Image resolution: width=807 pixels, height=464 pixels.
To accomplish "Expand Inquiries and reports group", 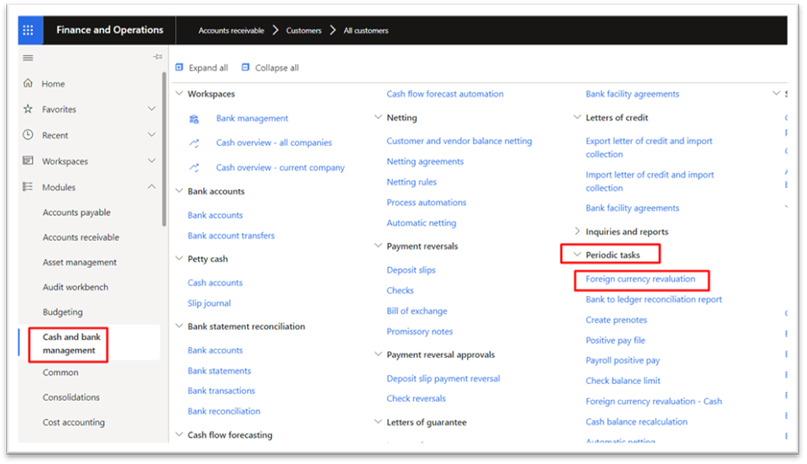I will pyautogui.click(x=577, y=231).
